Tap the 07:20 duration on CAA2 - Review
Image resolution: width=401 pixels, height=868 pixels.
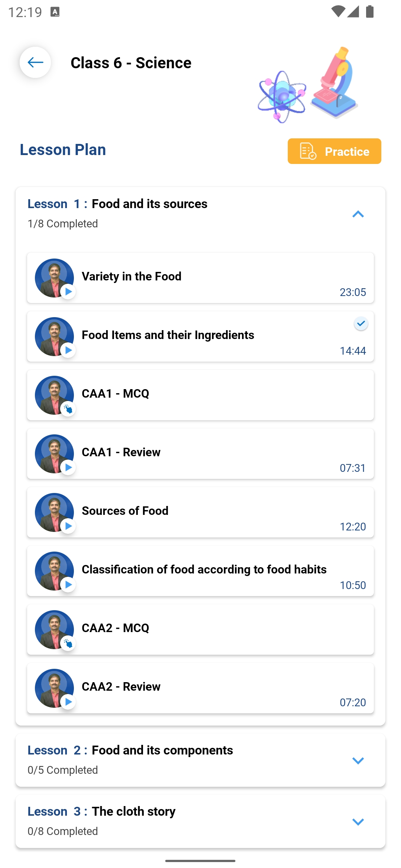[353, 703]
